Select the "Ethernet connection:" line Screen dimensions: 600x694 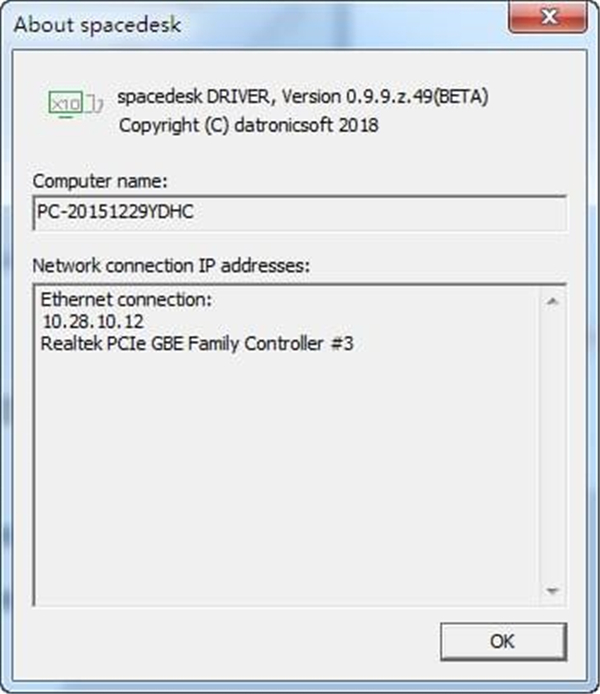click(x=128, y=300)
